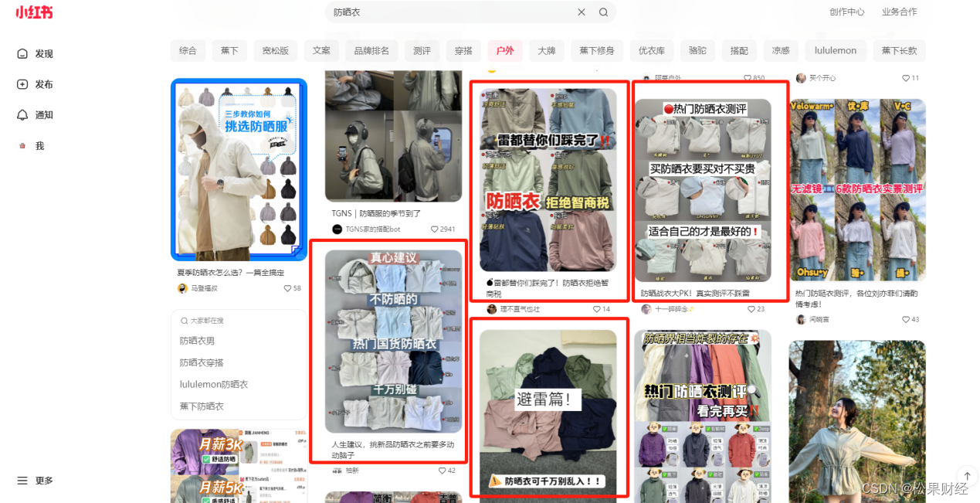Select the 蕉下 filter tab
The image size is (980, 503).
click(229, 51)
